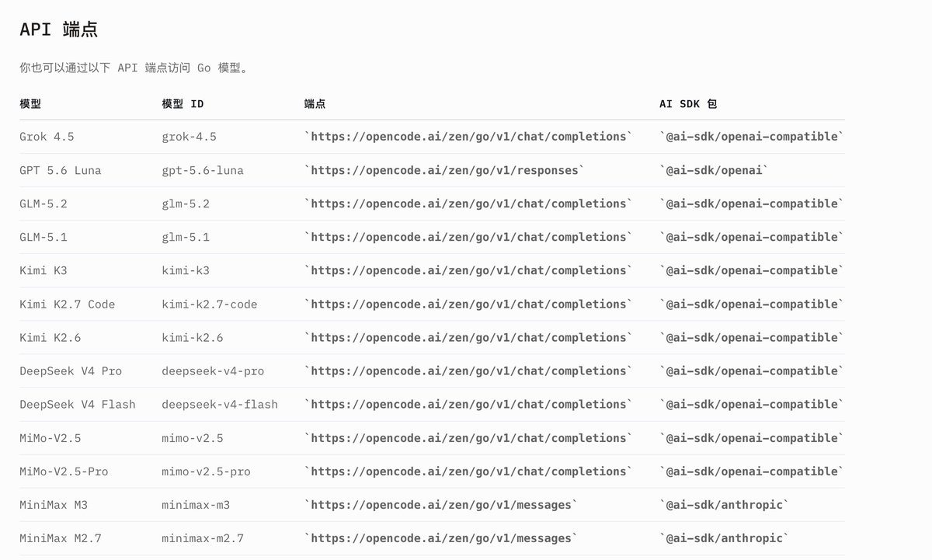The height and width of the screenshot is (560, 932).
Task: Click the 'MiMo-V2.5' model name
Action: 50,438
